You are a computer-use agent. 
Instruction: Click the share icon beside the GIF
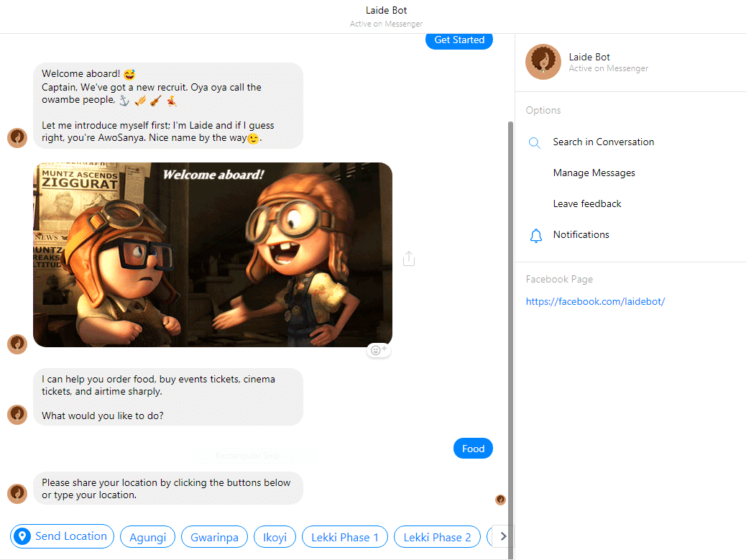tap(409, 258)
